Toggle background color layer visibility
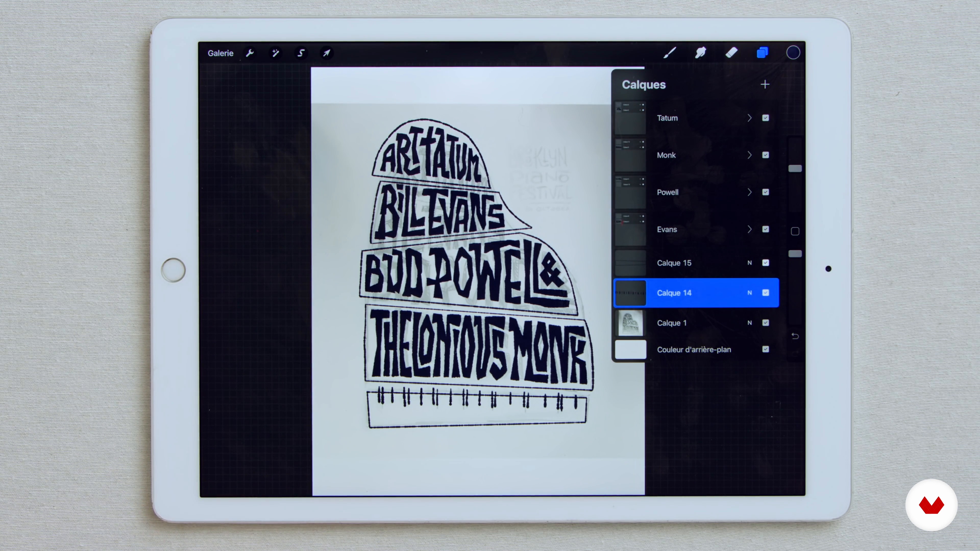This screenshot has width=980, height=551. [765, 349]
